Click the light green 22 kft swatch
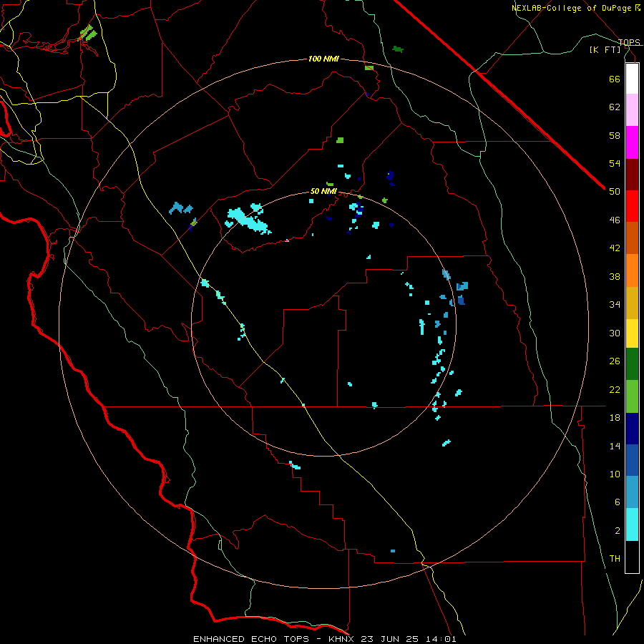Viewport: 644px width, 644px height. point(632,396)
